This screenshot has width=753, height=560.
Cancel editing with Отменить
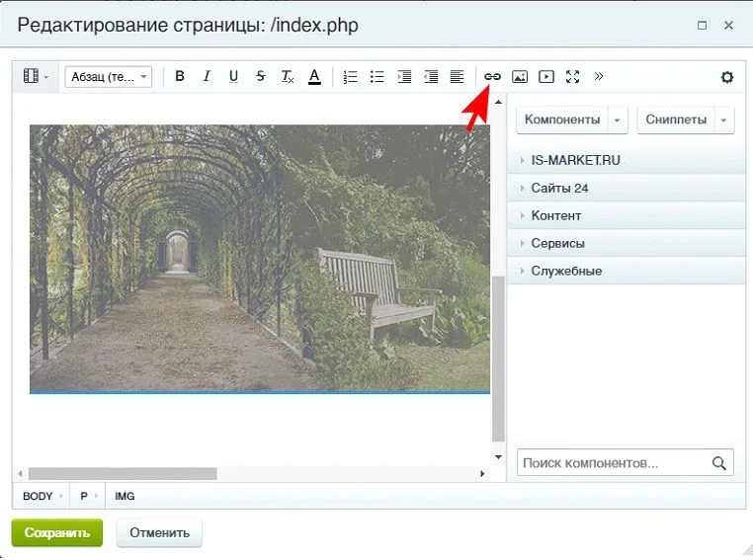(159, 532)
